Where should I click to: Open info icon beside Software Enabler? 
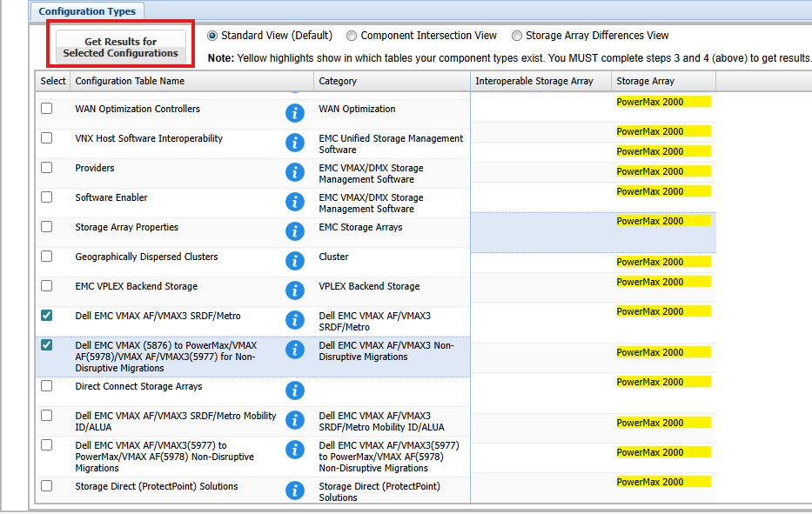pyautogui.click(x=295, y=202)
